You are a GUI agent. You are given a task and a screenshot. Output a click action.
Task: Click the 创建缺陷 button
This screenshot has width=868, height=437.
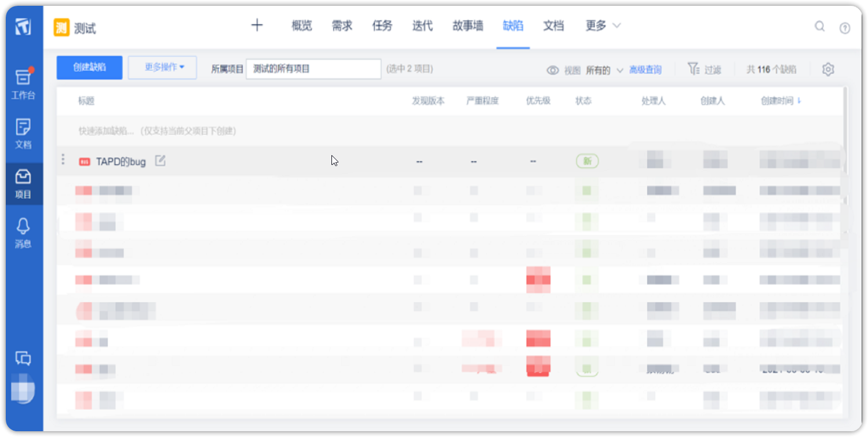pos(89,68)
